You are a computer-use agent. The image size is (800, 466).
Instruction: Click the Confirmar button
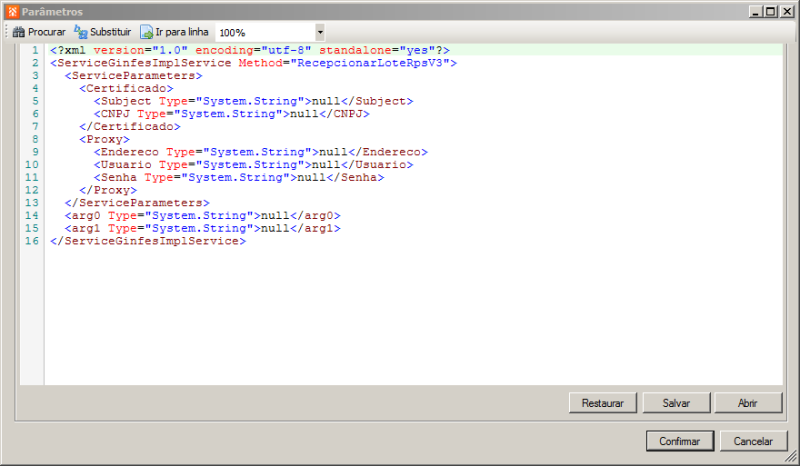point(680,441)
